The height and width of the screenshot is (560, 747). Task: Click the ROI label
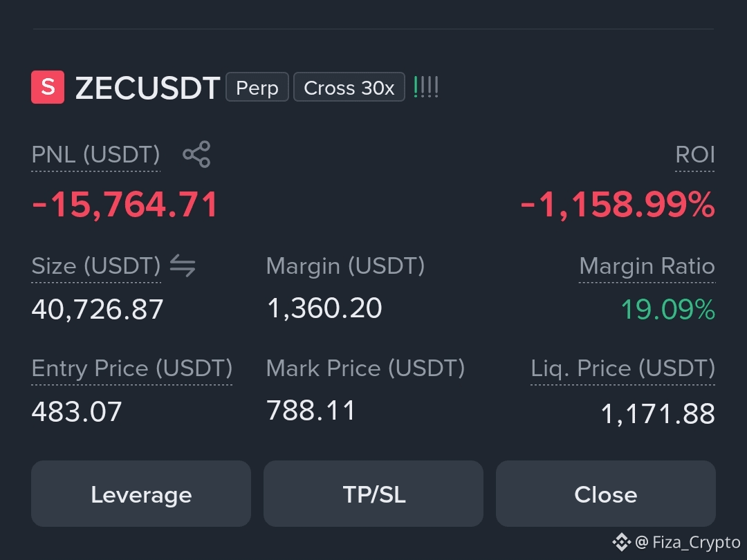pos(695,155)
